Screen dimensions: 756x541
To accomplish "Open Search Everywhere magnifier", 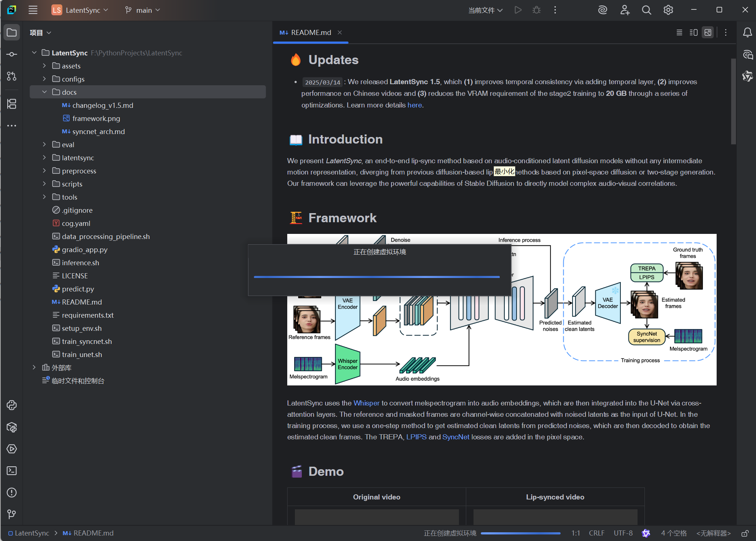I will [x=646, y=10].
